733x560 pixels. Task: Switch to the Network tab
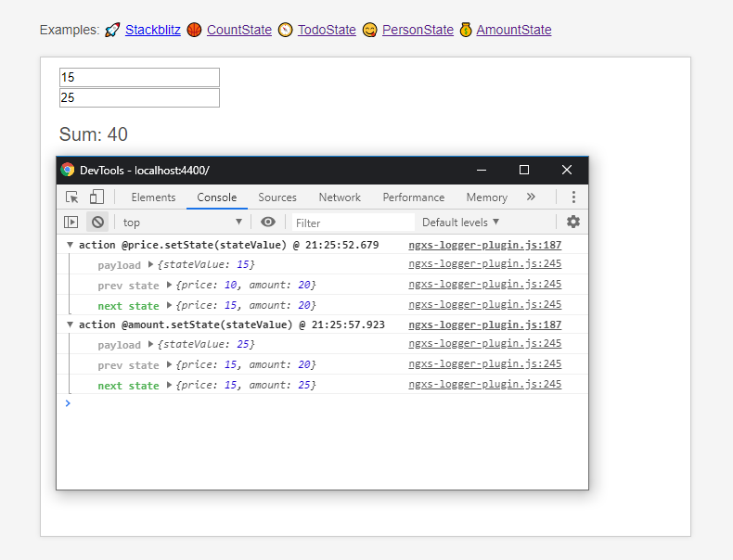tap(340, 197)
